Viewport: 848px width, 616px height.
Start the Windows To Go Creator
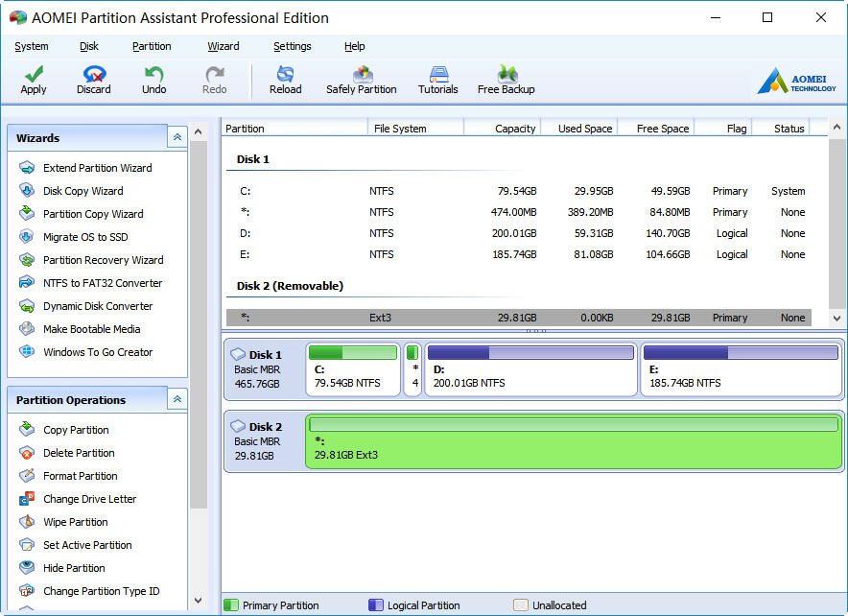pos(97,352)
